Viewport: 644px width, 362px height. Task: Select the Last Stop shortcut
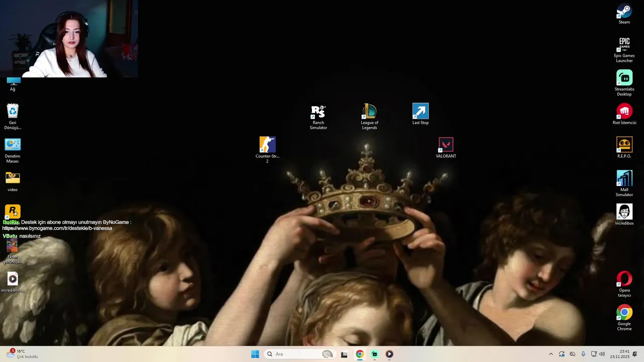point(420,114)
